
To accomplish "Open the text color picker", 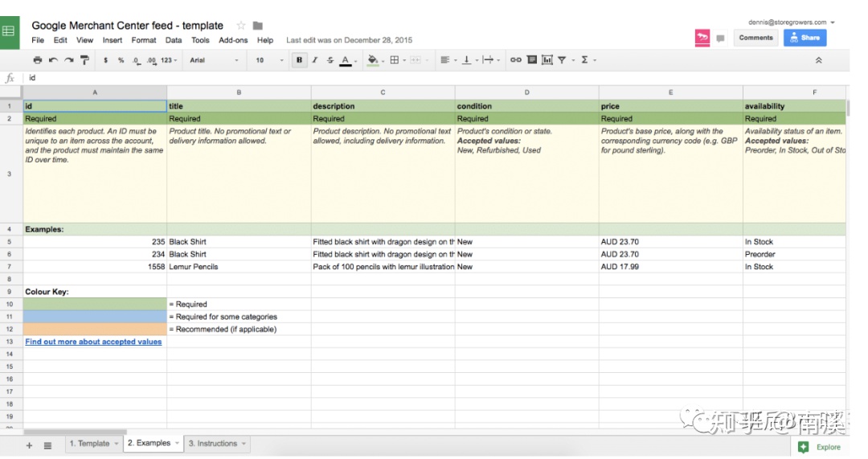I will 346,60.
